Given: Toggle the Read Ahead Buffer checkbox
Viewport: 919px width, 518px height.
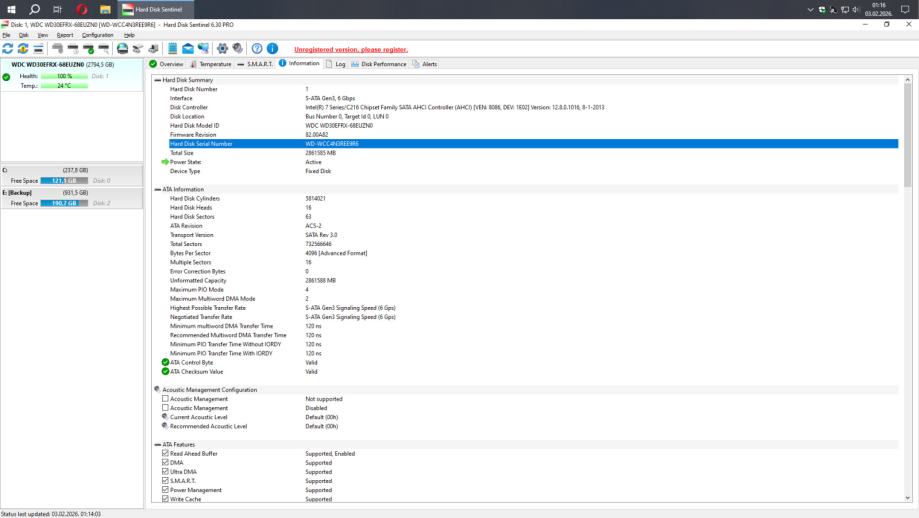Looking at the screenshot, I should 165,453.
